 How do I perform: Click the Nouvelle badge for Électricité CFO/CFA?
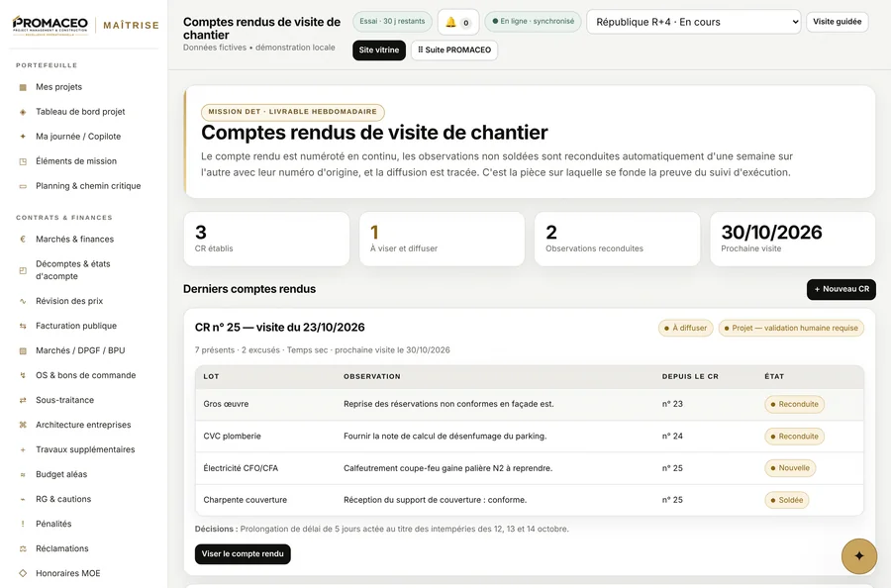(x=790, y=468)
